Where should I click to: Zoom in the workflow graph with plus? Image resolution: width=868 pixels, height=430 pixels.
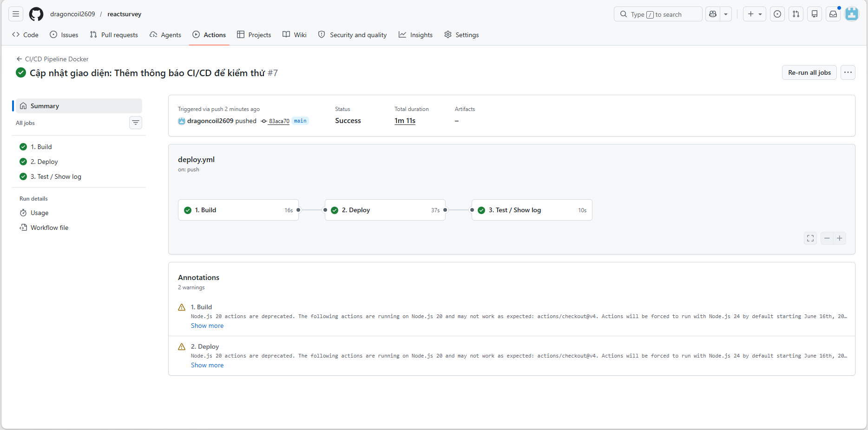(x=840, y=238)
